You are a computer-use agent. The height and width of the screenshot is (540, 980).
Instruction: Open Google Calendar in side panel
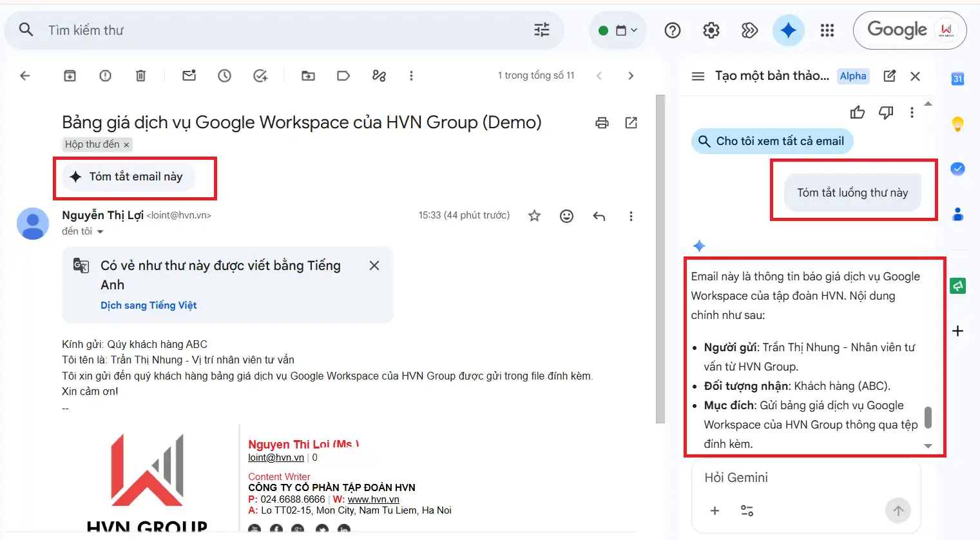click(x=958, y=79)
